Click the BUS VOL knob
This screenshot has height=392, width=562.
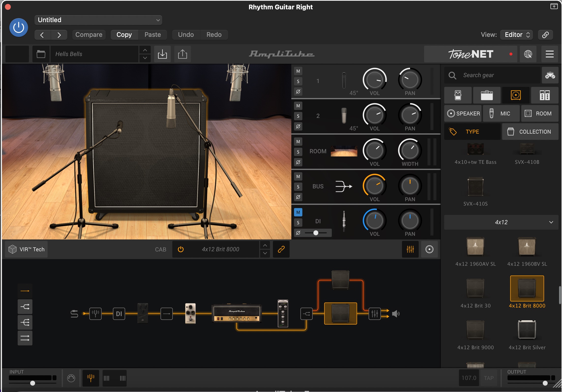(374, 186)
